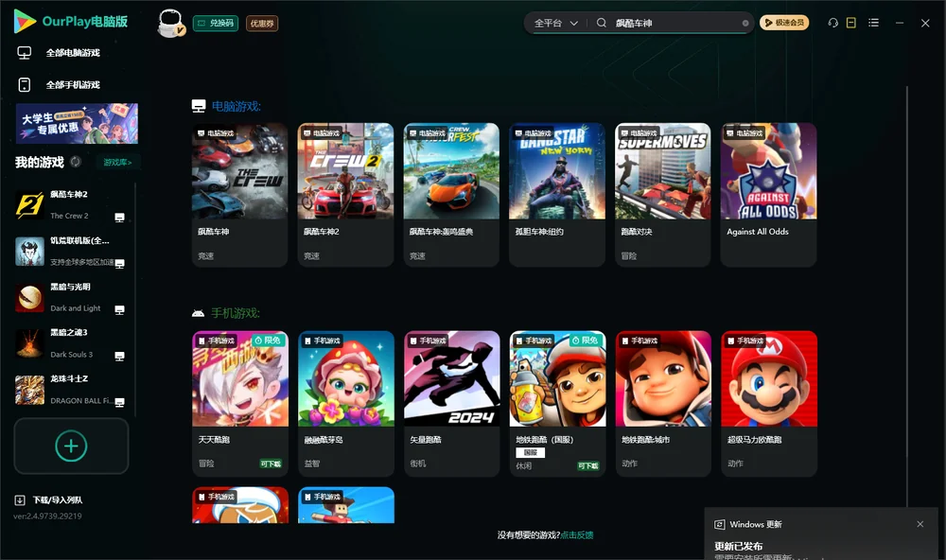Open the 矢量跑酷 2024 game card
This screenshot has width=946, height=560.
[451, 403]
